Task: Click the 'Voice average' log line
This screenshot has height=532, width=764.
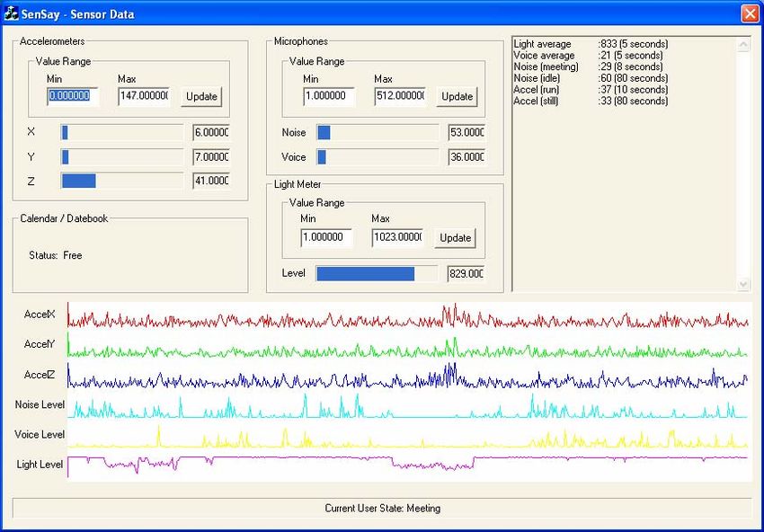Action: coord(588,55)
